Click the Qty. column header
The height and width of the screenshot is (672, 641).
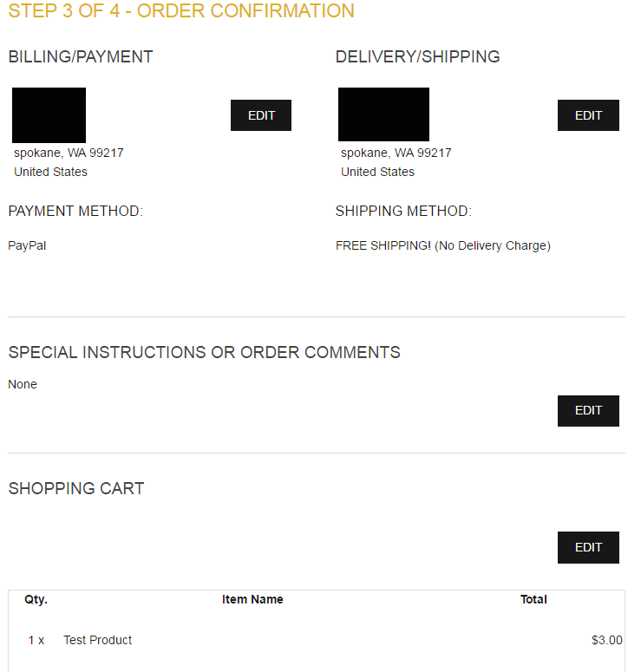[36, 599]
